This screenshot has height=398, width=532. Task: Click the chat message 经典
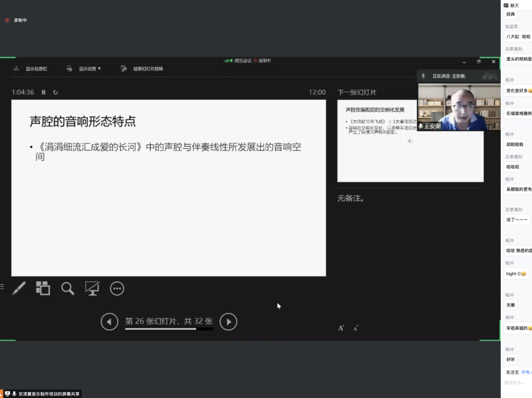pyautogui.click(x=510, y=14)
